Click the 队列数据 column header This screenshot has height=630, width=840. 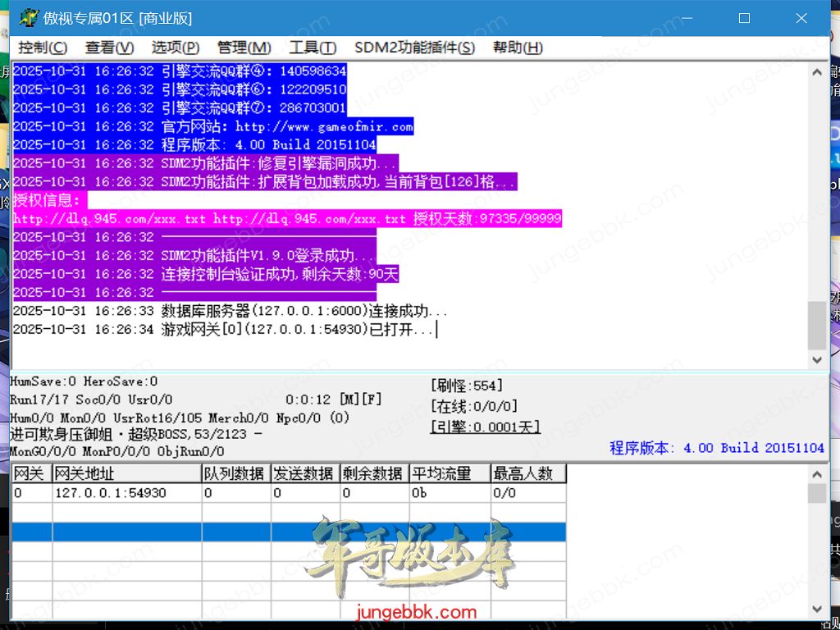point(235,473)
